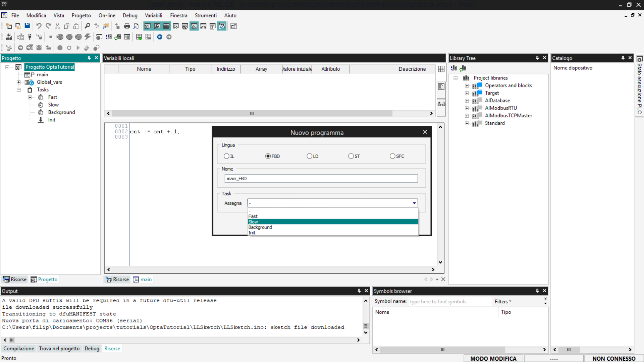Screen dimensions: 644x362
Task: Click the Undo toolbar icon
Action: pos(39,26)
